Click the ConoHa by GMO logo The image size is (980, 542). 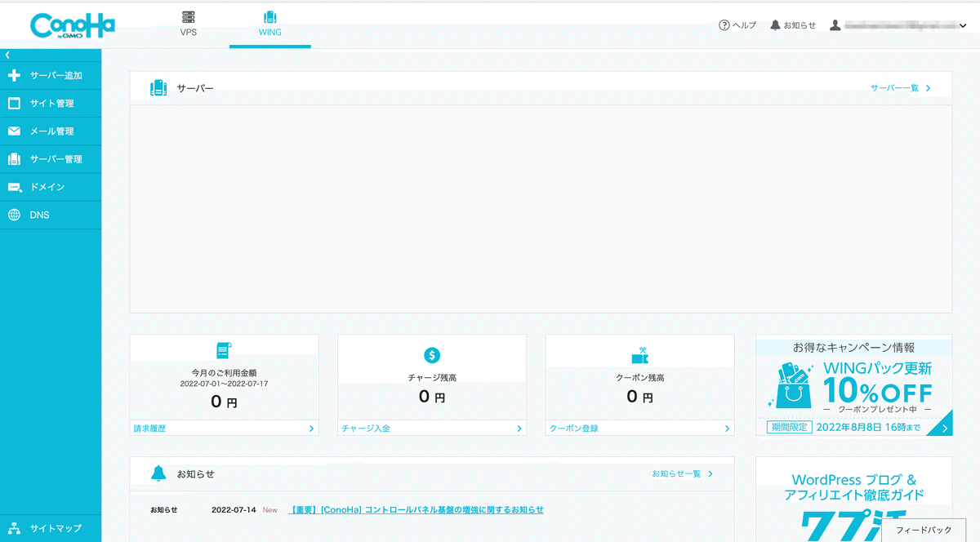72,25
